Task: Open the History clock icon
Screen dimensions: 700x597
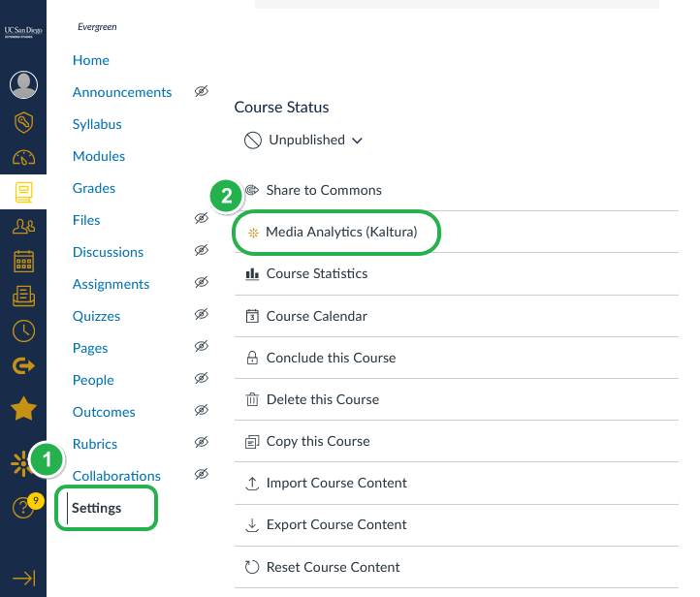Action: coord(23,330)
